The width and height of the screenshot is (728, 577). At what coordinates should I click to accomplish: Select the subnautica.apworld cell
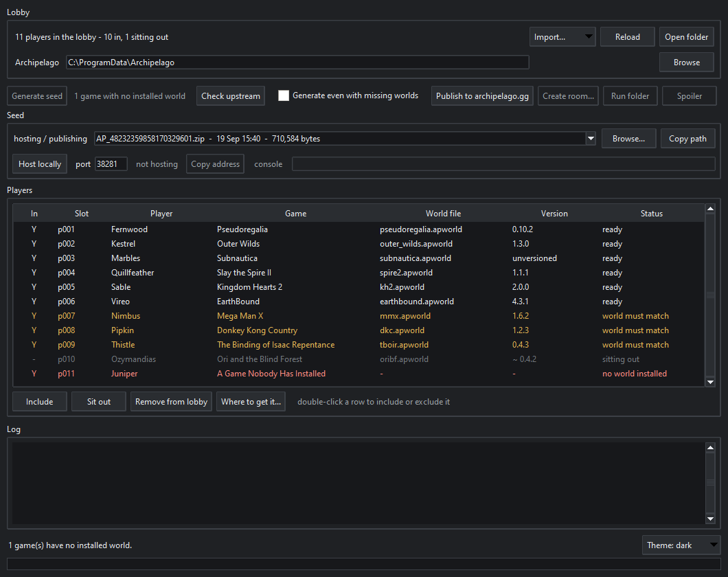(416, 258)
